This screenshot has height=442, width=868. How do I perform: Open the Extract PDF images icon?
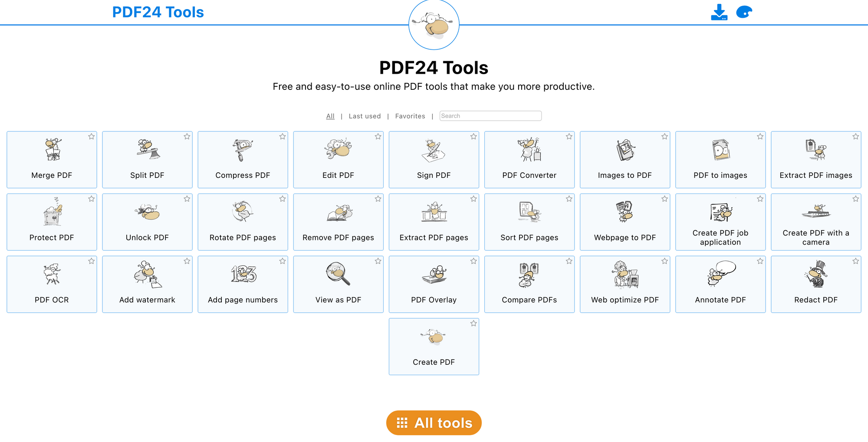[x=816, y=150]
